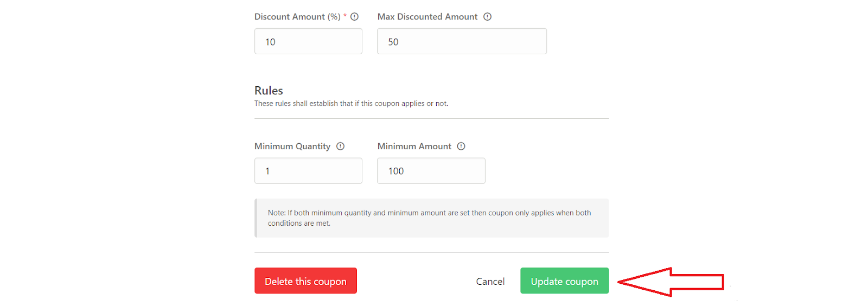Click the Rules description text below heading
Screen dimensions: 868x306
[x=351, y=104]
